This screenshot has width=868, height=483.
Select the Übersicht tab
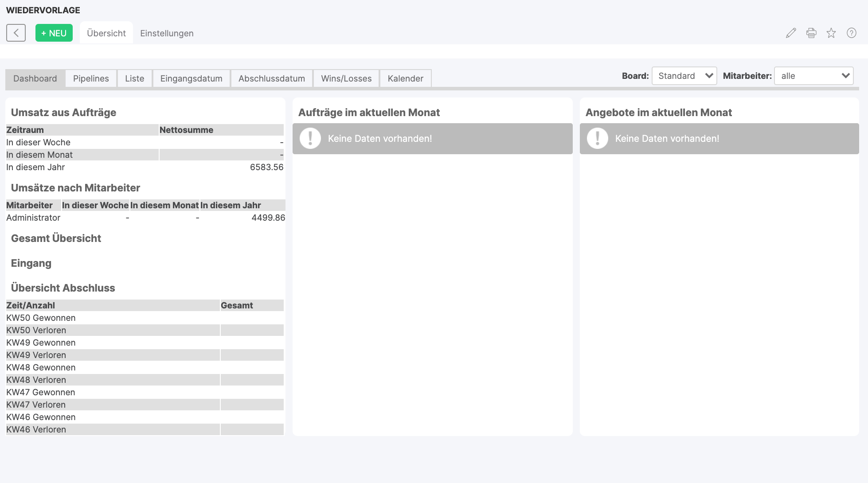click(106, 33)
